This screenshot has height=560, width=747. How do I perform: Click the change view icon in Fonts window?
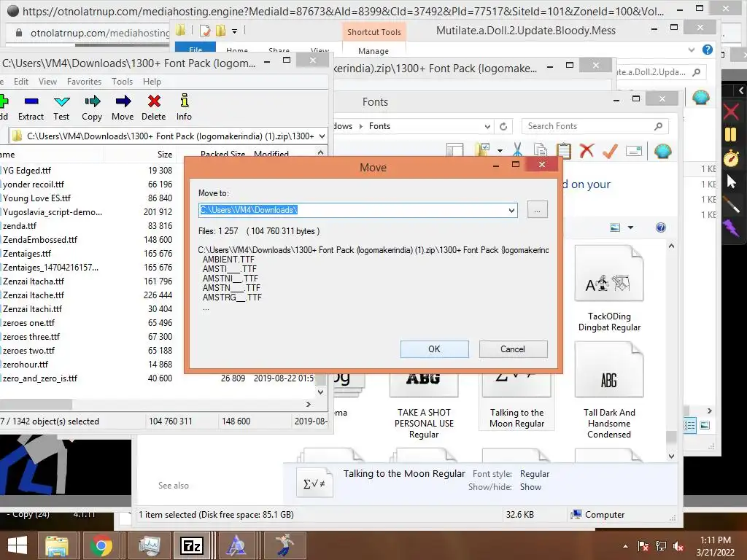point(615,227)
